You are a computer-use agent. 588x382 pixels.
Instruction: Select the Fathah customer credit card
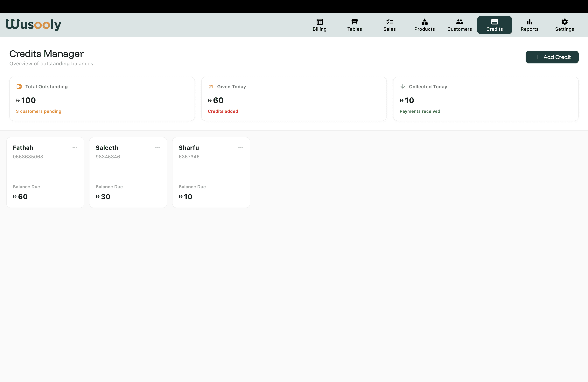[45, 173]
